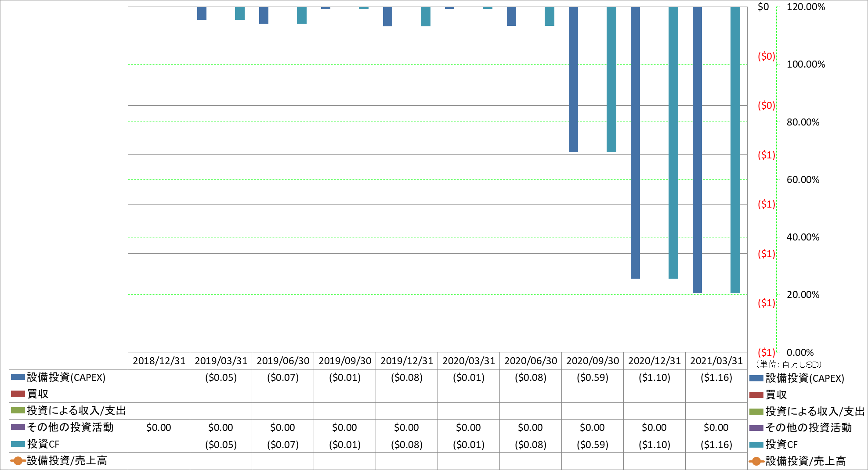Click the black $0 label at the top of the primary axis
Viewport: 868px width, 470px height.
click(x=763, y=7)
